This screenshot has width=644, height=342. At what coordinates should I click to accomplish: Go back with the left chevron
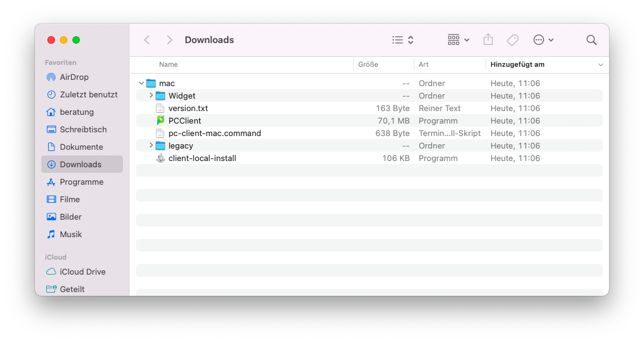147,40
